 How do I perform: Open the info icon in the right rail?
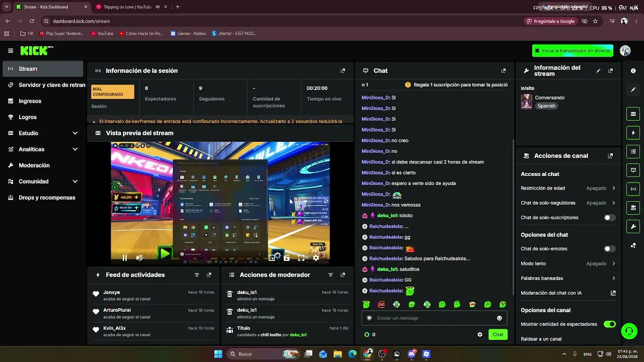[633, 71]
